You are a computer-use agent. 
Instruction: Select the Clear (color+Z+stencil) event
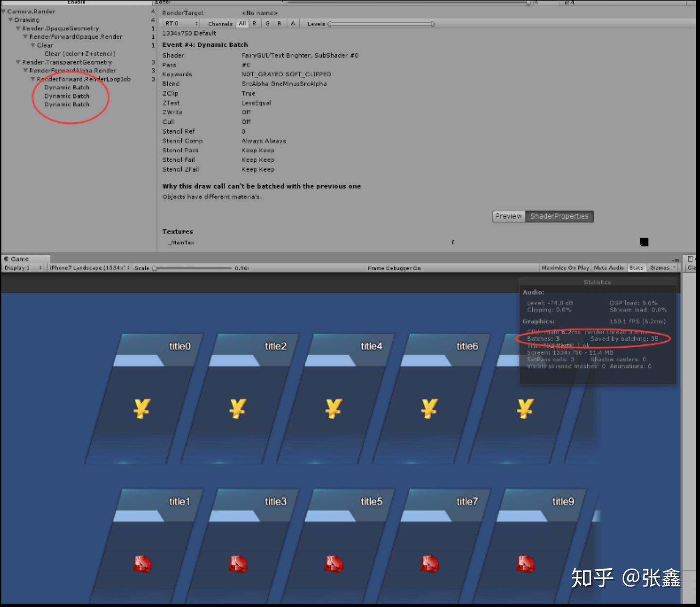point(80,53)
